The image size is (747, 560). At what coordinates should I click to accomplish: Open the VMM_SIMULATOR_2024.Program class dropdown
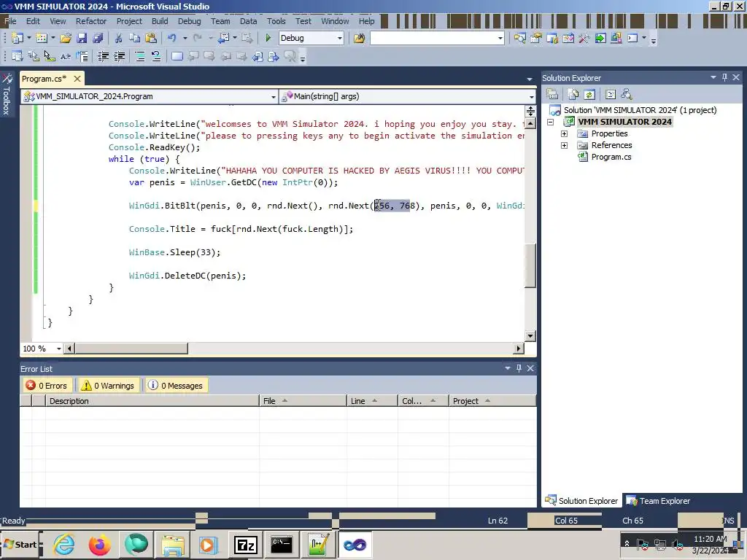274,97
